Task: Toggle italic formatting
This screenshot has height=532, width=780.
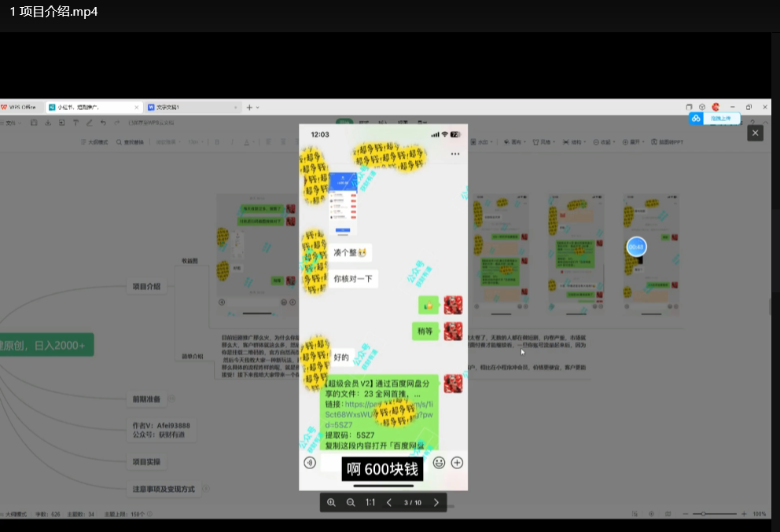Action: click(232, 142)
